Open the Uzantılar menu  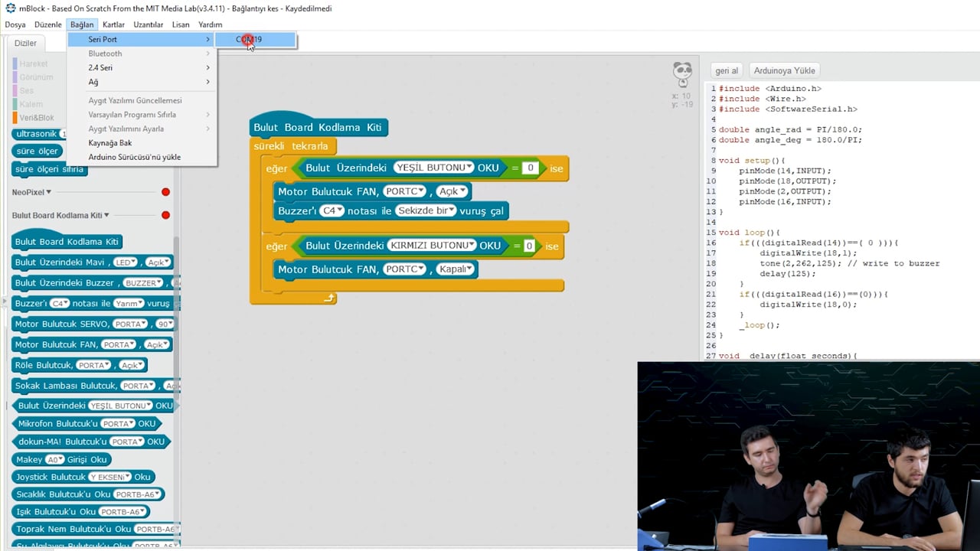(x=149, y=24)
